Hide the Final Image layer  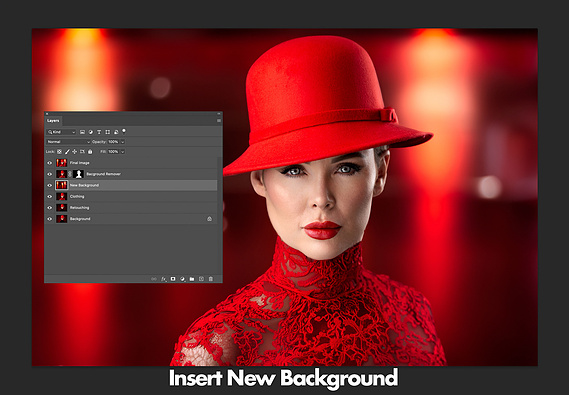tap(50, 163)
